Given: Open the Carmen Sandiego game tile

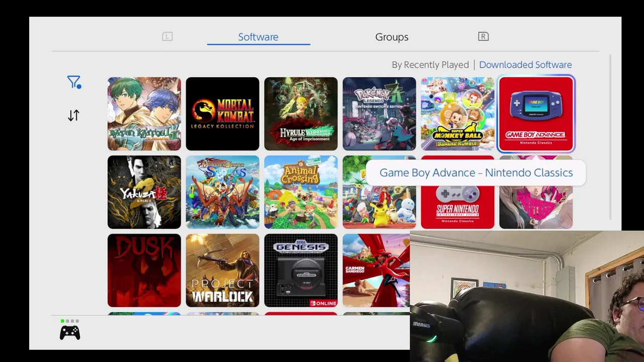Looking at the screenshot, I should point(376,270).
